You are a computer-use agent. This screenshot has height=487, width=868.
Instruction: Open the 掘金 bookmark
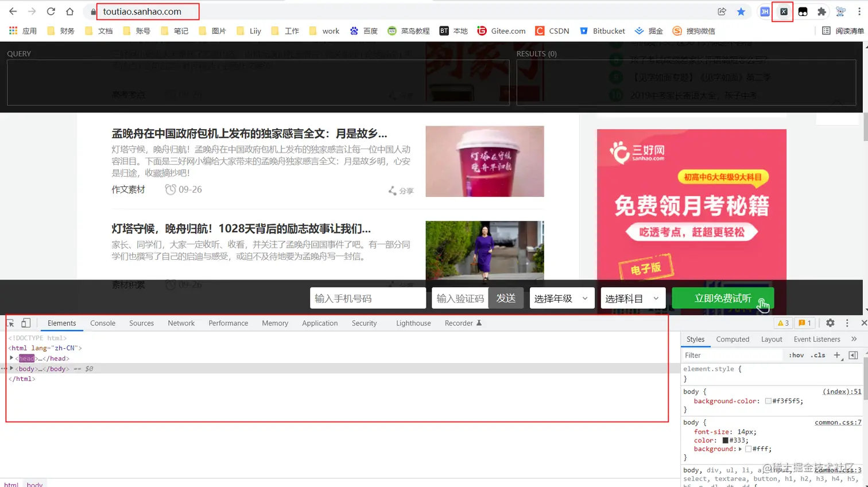649,31
